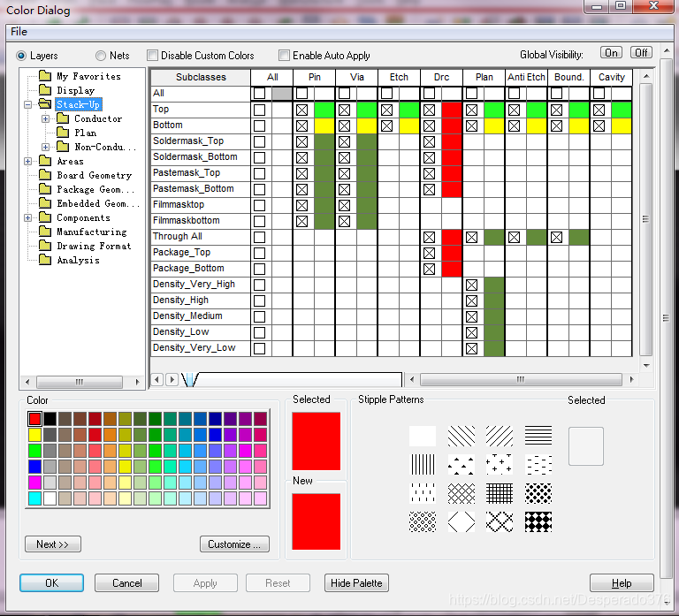The width and height of the screenshot is (679, 616).
Task: Click Next to show more colors
Action: [x=53, y=544]
